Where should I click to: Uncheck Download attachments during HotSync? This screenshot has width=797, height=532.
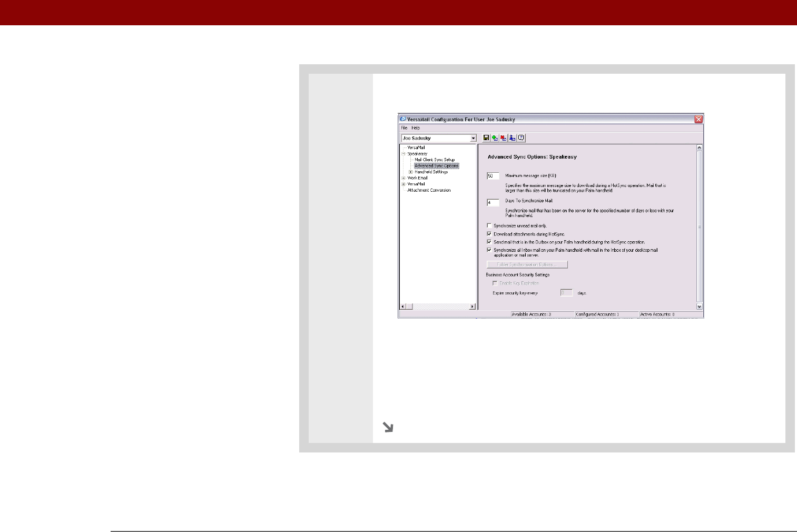(489, 234)
